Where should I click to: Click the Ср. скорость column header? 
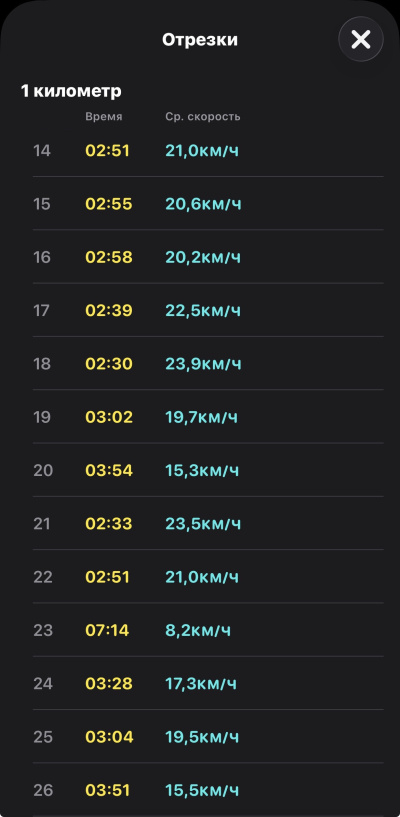[x=203, y=117]
